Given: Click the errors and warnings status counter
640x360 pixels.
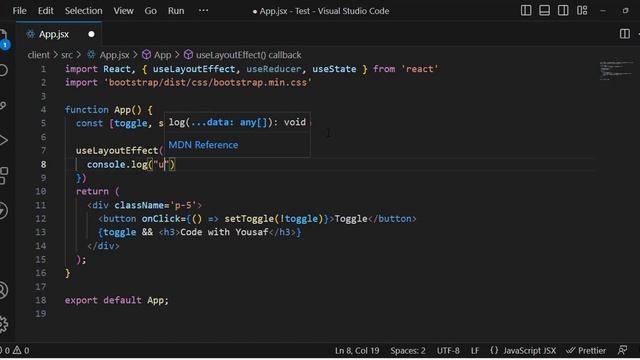Looking at the screenshot, I should click(x=16, y=350).
